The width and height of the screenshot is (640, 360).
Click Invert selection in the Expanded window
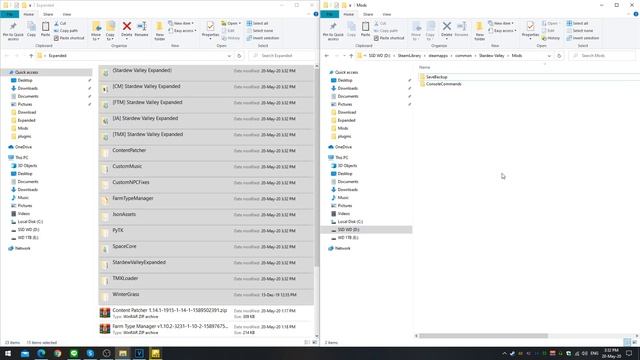point(263,38)
